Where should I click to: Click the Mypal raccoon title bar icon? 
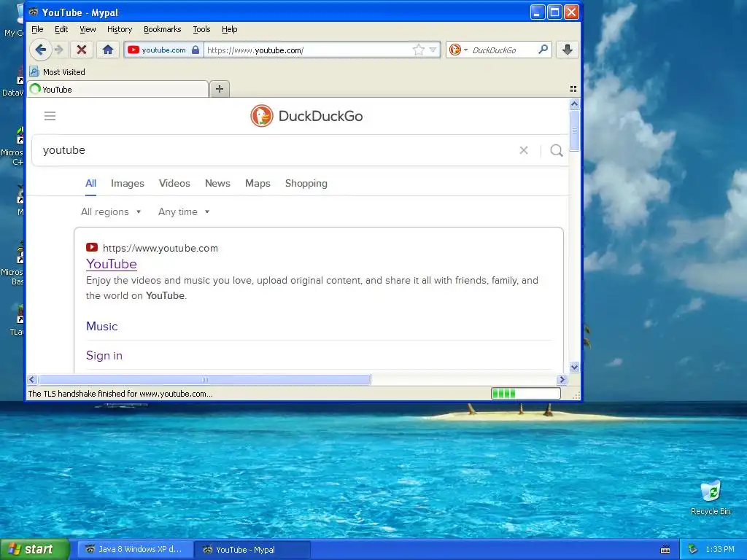pyautogui.click(x=34, y=12)
